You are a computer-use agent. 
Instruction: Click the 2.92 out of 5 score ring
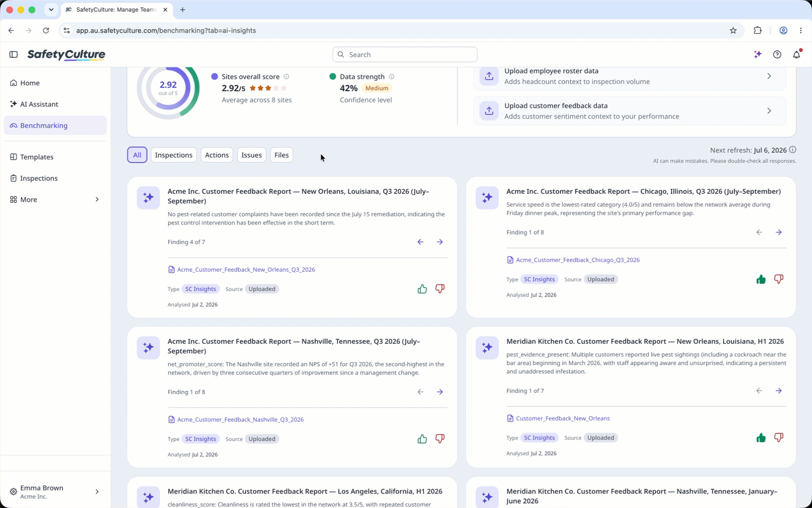tap(168, 88)
